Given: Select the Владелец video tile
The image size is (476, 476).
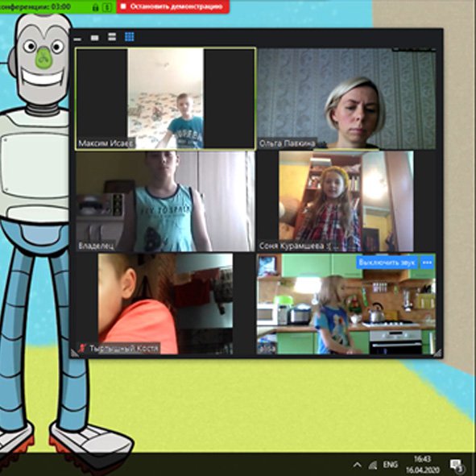Looking at the screenshot, I should pyautogui.click(x=165, y=201).
